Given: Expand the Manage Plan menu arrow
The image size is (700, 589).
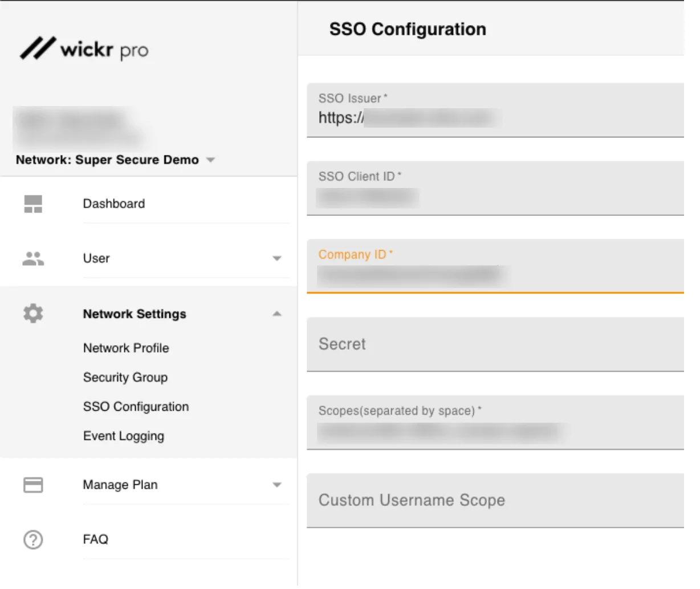Looking at the screenshot, I should click(277, 485).
